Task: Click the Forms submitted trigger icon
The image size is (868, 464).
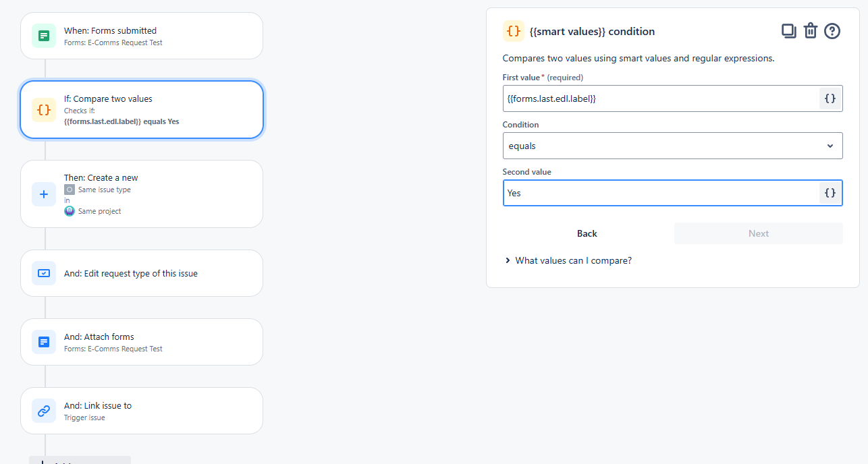Action: click(x=43, y=35)
